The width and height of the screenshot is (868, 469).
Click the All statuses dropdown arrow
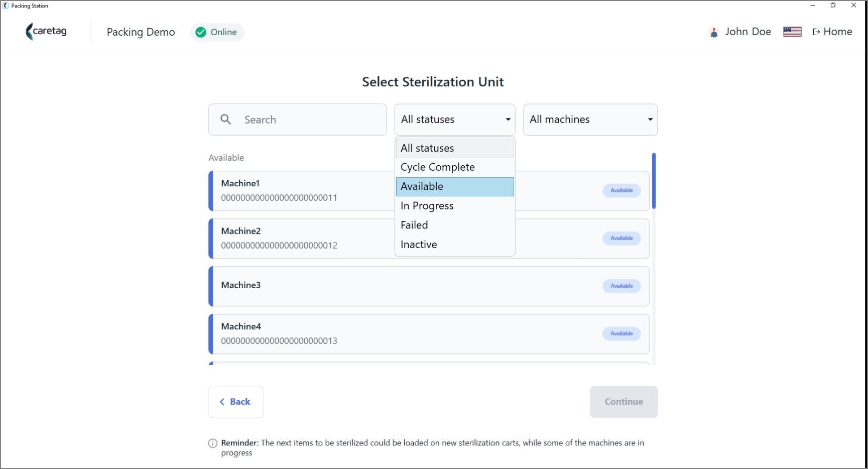[x=508, y=120]
